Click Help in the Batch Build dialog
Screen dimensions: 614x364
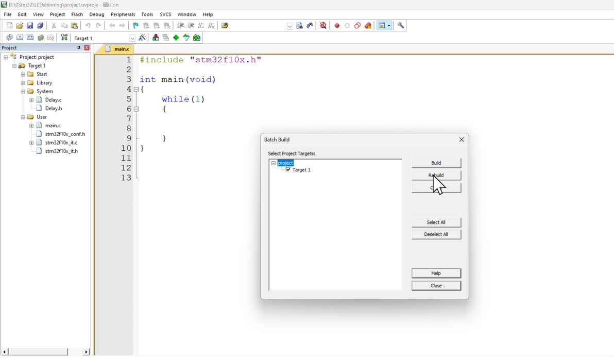click(x=436, y=273)
